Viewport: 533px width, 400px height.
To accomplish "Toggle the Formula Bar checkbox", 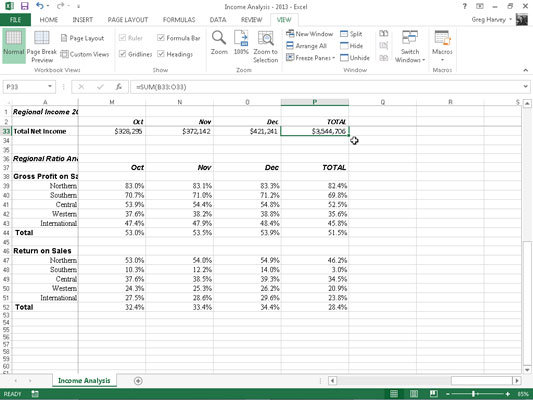I will coord(161,38).
